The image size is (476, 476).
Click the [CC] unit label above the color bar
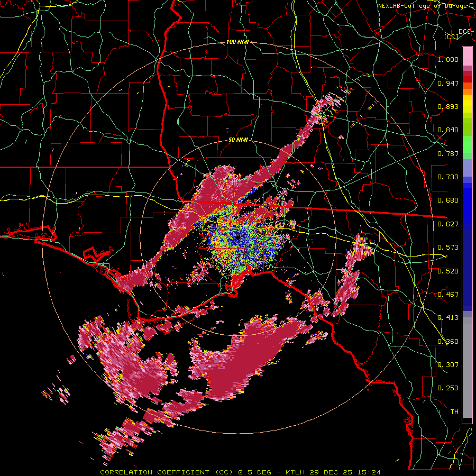[x=452, y=36]
